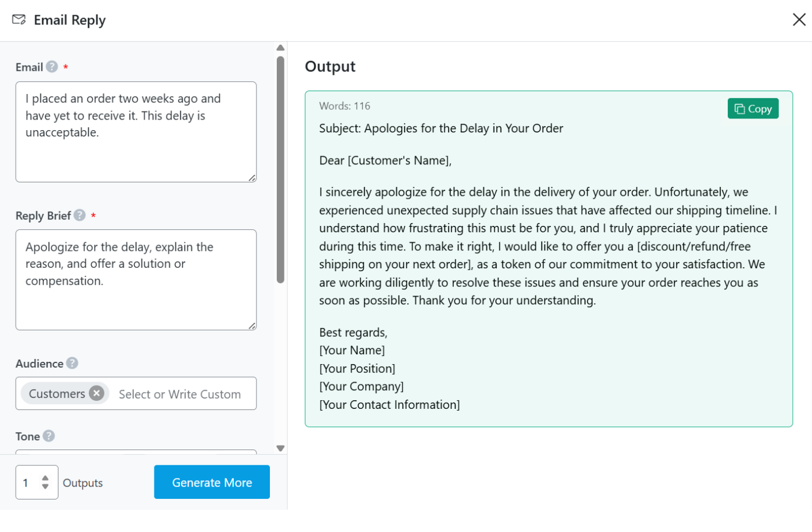The width and height of the screenshot is (812, 532).
Task: Click the Generate More button
Action: [212, 482]
